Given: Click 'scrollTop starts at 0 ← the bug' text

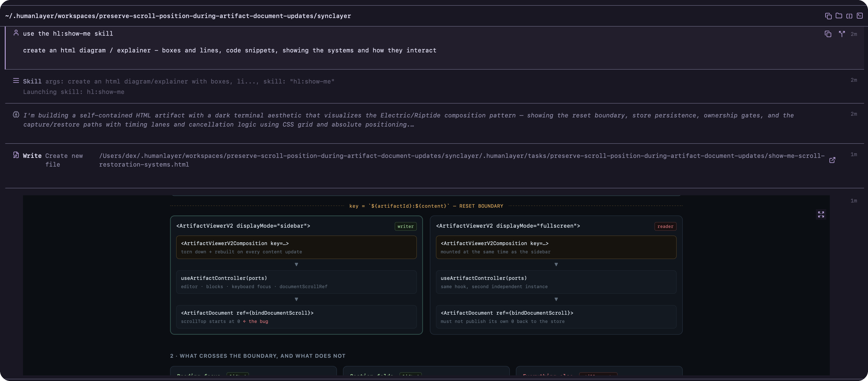Looking at the screenshot, I should pos(224,321).
